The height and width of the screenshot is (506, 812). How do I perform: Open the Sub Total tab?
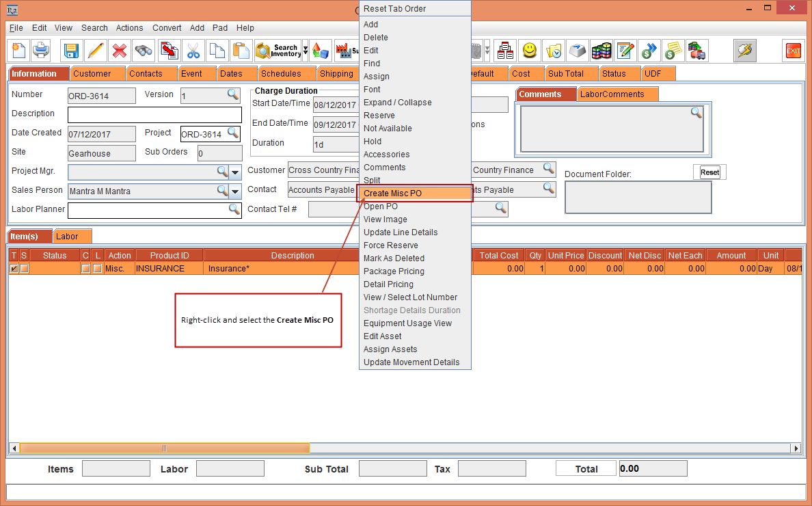[571, 74]
